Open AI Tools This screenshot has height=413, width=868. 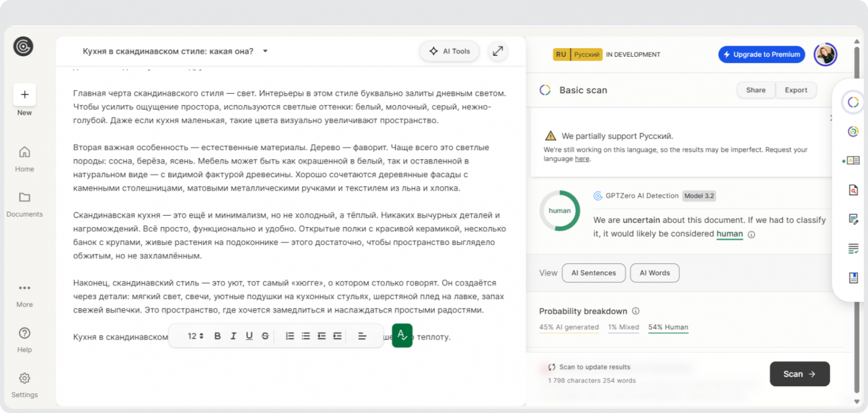(x=450, y=51)
